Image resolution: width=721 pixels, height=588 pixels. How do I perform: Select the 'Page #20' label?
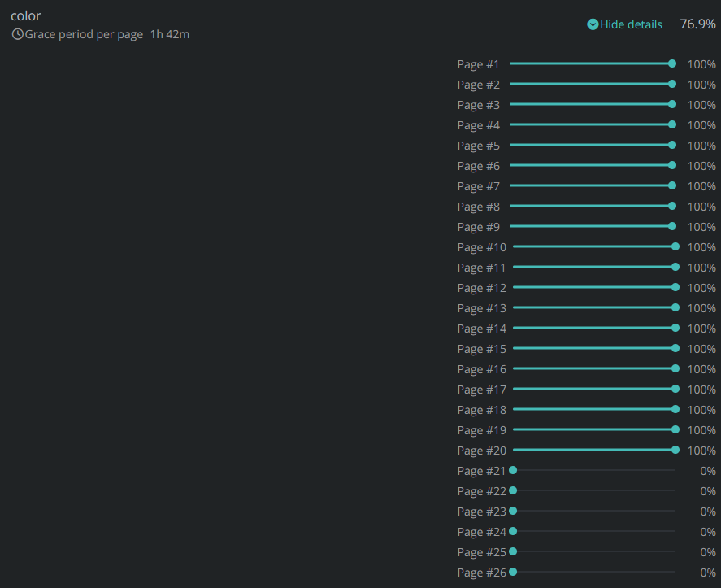[481, 451]
